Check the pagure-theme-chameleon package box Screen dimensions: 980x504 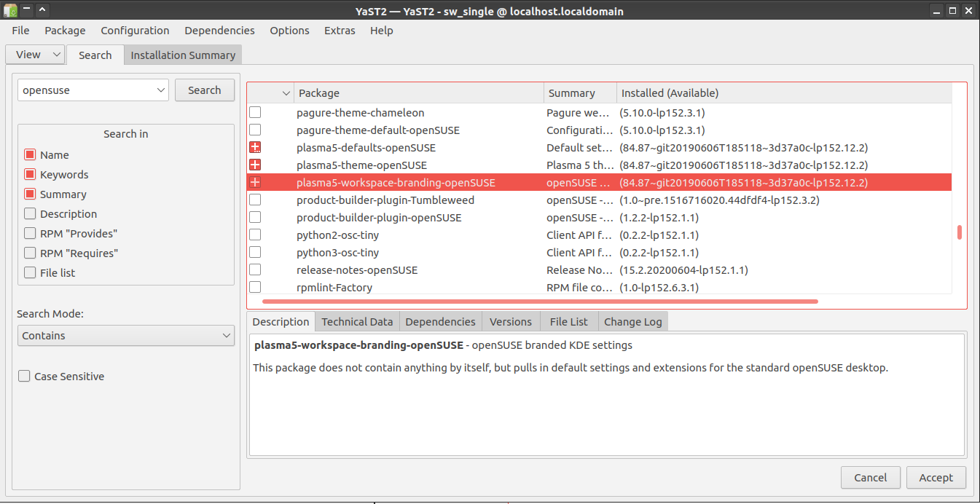tap(255, 113)
